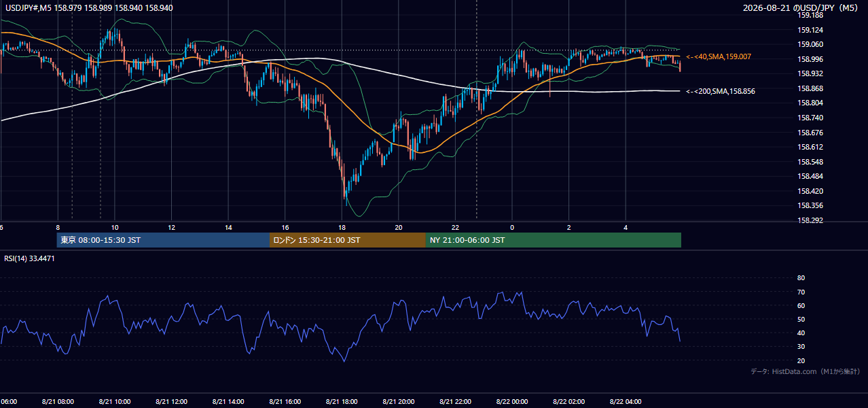Click RSI scale level 30
The height and width of the screenshot is (408, 868).
tap(801, 347)
